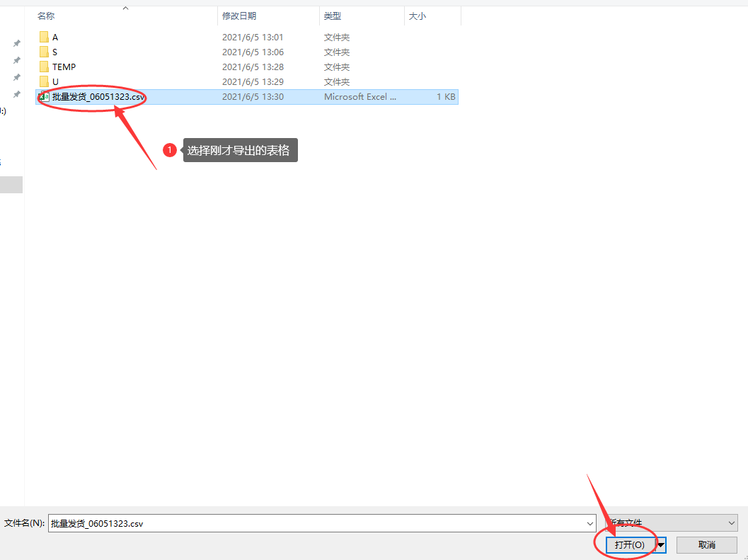This screenshot has width=748, height=560.
Task: Click the 类型 column header
Action: point(333,16)
